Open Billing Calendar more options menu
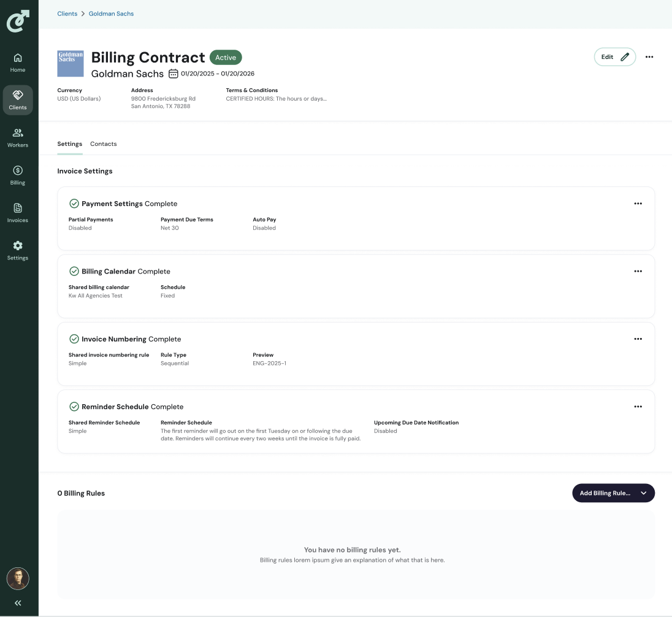Image resolution: width=672 pixels, height=617 pixels. [x=638, y=271]
